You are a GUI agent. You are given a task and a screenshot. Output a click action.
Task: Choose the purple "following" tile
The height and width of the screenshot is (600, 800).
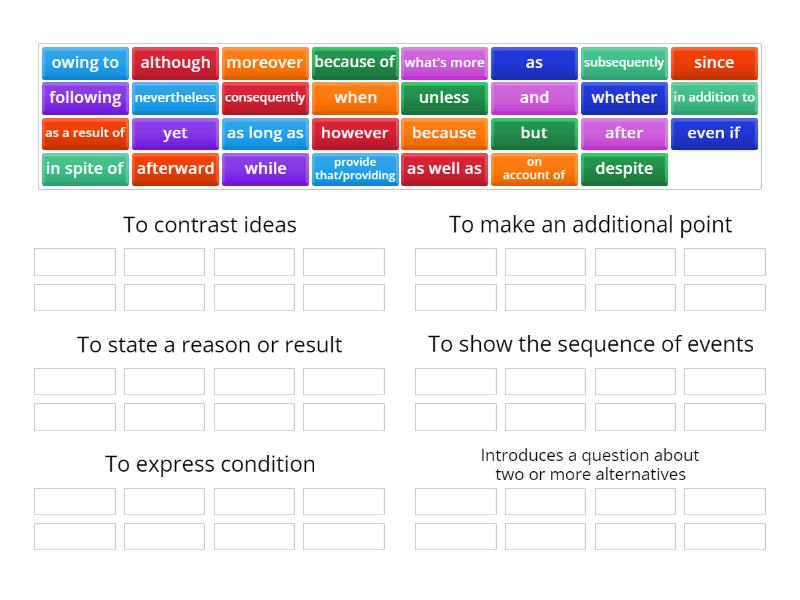85,98
